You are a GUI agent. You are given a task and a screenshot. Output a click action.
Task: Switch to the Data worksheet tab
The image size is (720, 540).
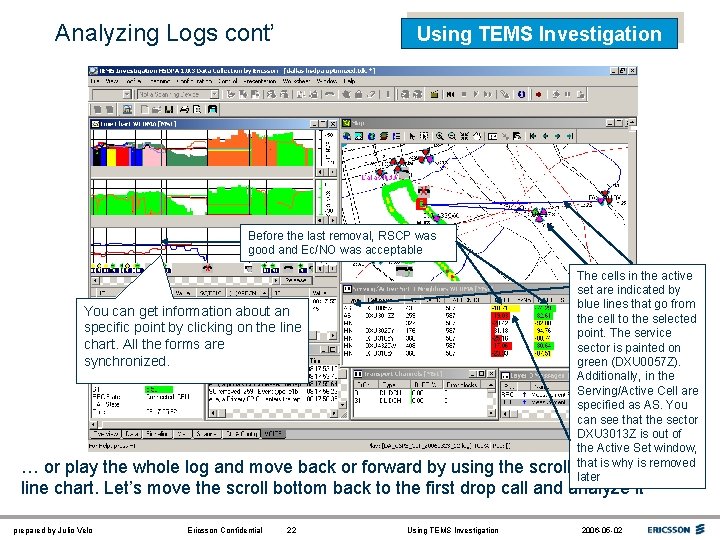(x=132, y=433)
